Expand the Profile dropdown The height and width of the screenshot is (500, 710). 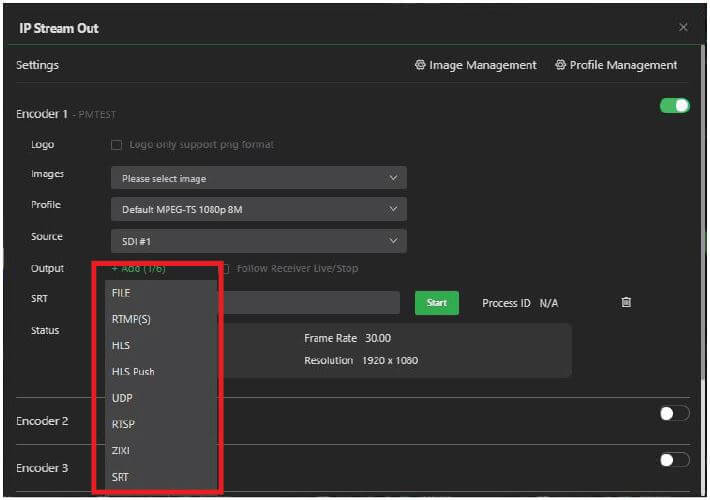point(259,209)
